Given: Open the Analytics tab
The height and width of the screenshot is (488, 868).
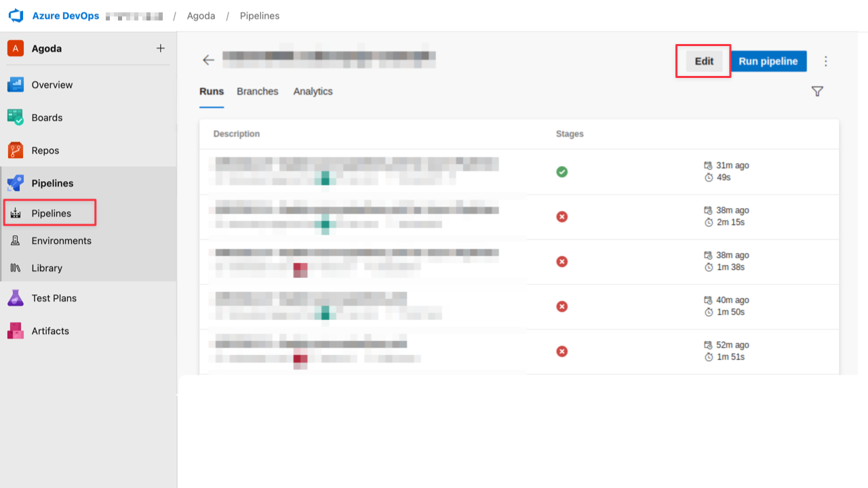Looking at the screenshot, I should pyautogui.click(x=313, y=91).
